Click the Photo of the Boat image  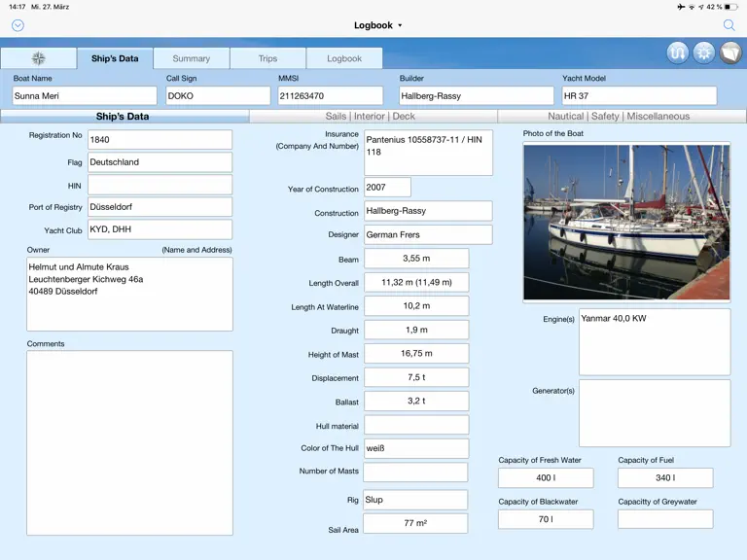pos(626,223)
